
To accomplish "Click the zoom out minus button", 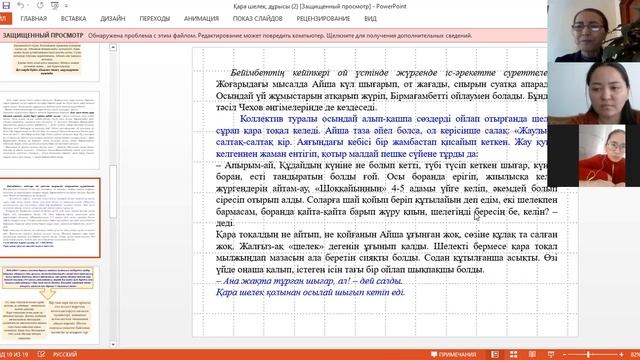I will pos(565,354).
